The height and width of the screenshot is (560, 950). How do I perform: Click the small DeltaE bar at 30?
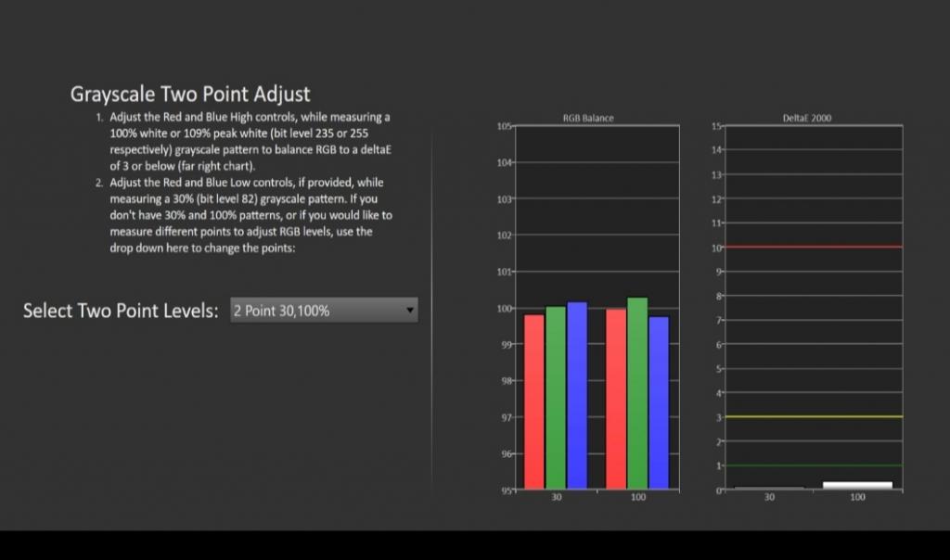click(769, 488)
